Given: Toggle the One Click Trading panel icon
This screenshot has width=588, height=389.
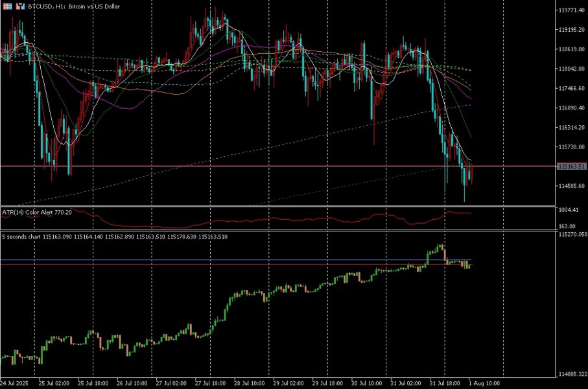Looking at the screenshot, I should tap(20, 6).
